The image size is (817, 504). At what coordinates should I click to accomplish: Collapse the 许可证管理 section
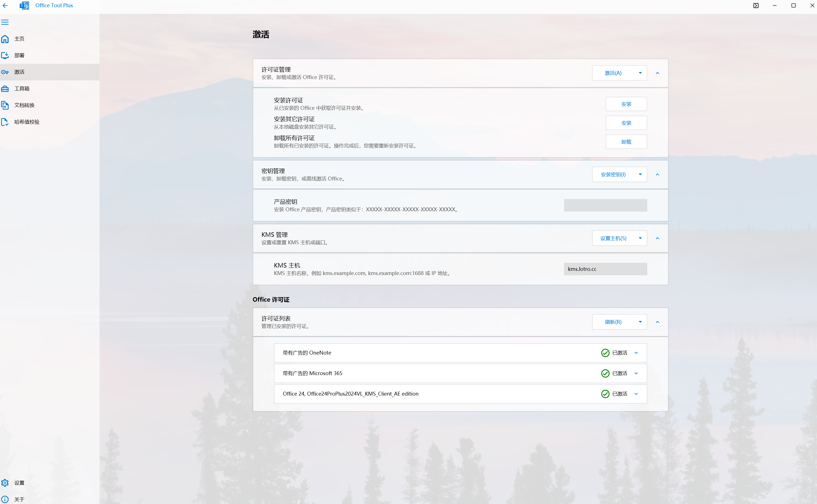(x=657, y=73)
